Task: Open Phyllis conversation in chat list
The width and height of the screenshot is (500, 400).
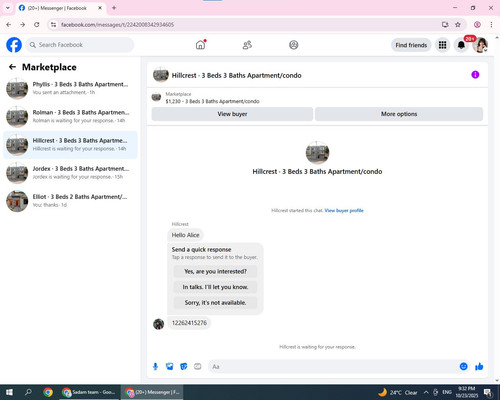Action: [70, 88]
